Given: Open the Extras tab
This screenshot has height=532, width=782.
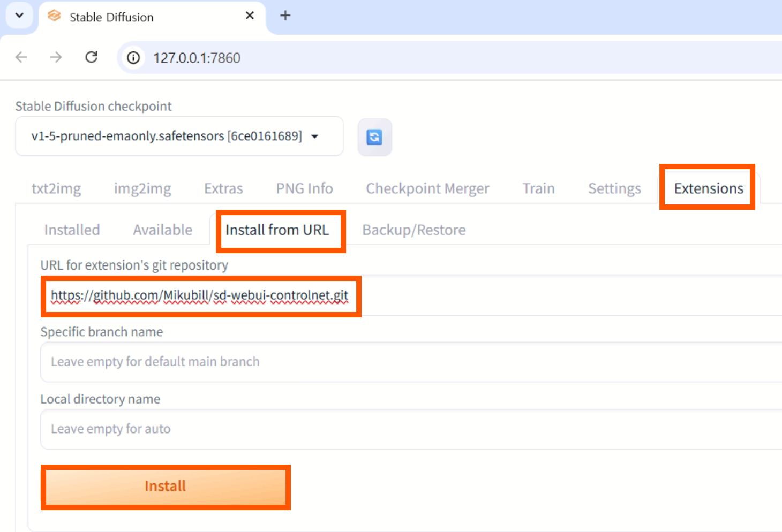Looking at the screenshot, I should point(223,188).
